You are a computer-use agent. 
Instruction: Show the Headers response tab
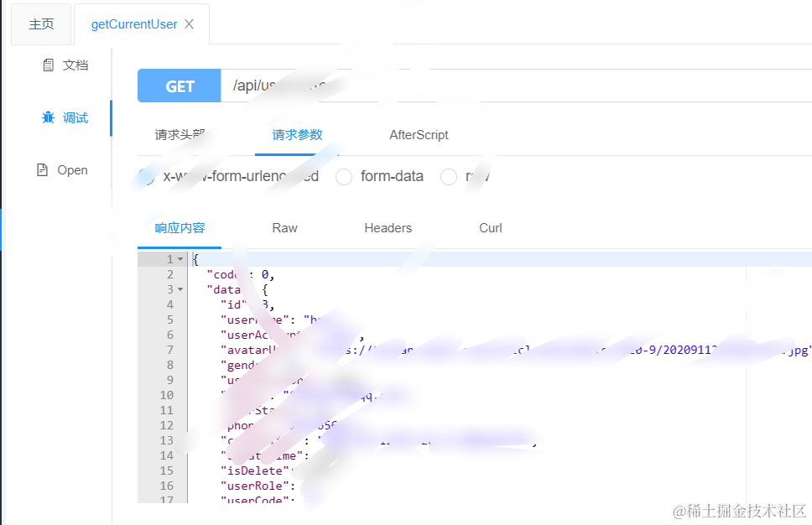pos(388,228)
